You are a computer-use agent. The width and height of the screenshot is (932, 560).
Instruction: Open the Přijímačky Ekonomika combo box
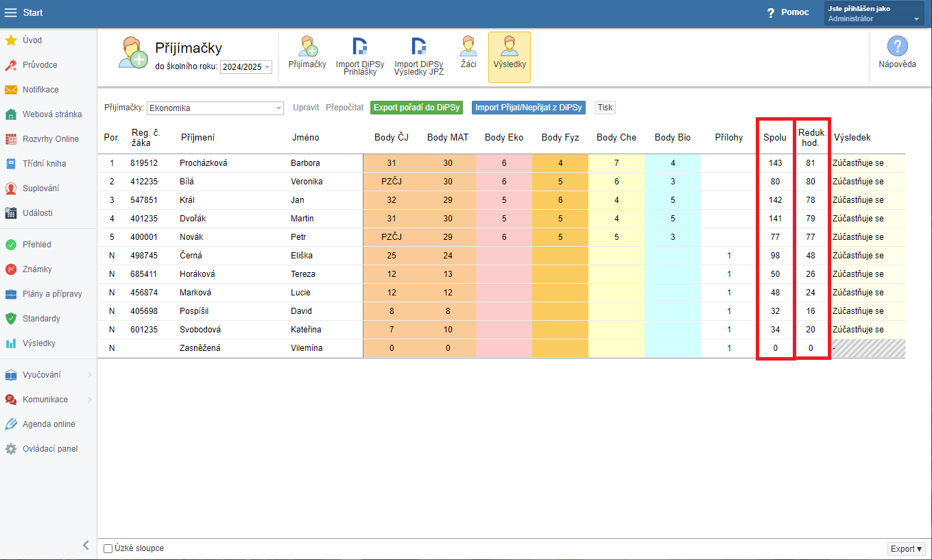pos(215,108)
